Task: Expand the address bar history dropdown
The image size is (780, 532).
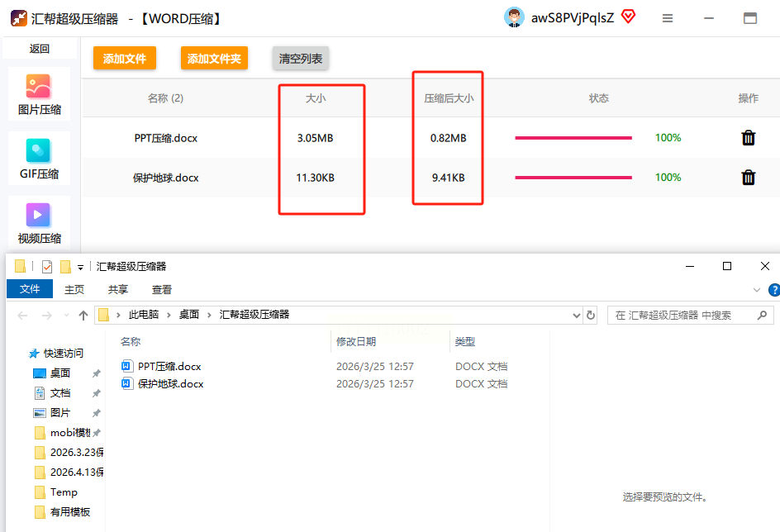Action: click(577, 316)
